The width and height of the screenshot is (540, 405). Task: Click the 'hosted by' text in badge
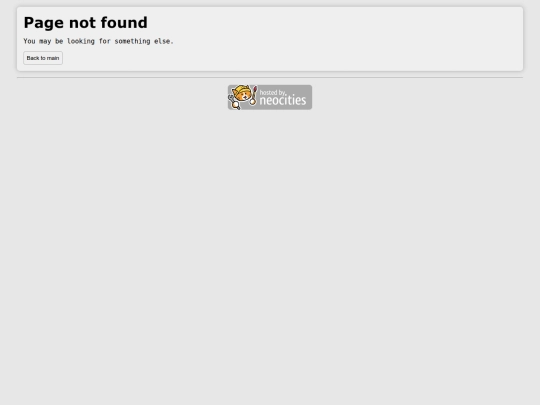[272, 92]
